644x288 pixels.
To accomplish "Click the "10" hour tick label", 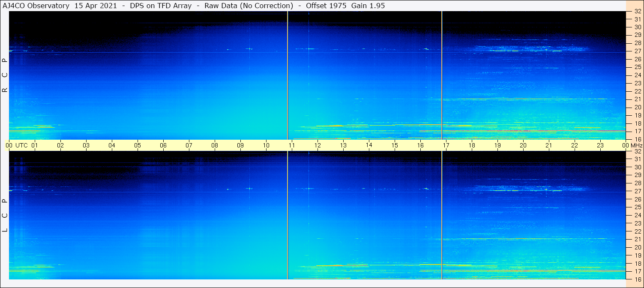I will [x=266, y=145].
